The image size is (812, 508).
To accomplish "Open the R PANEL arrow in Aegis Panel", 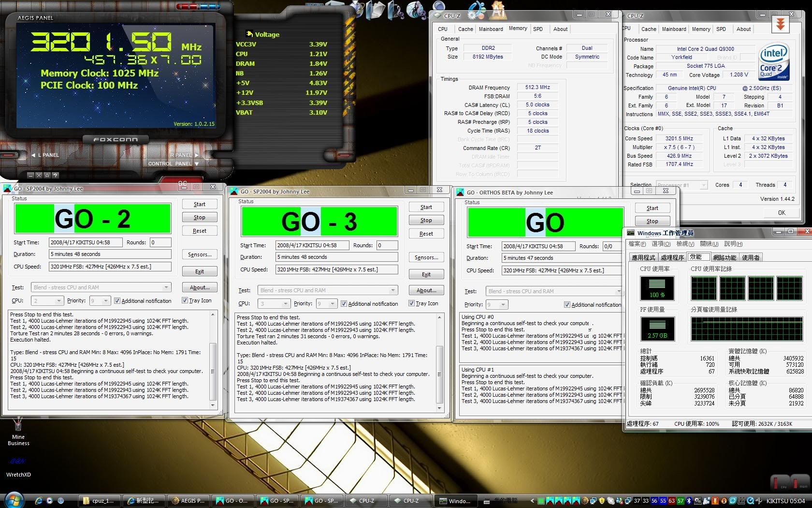I will (x=196, y=155).
